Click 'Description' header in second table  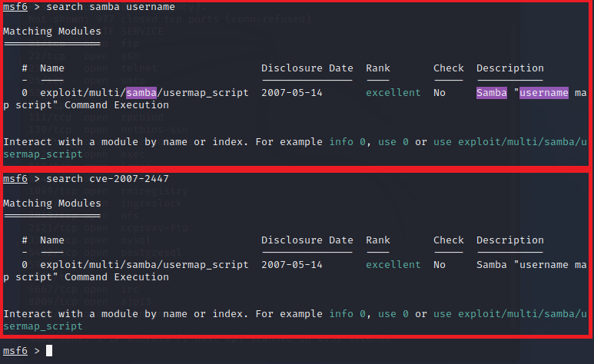pos(510,240)
